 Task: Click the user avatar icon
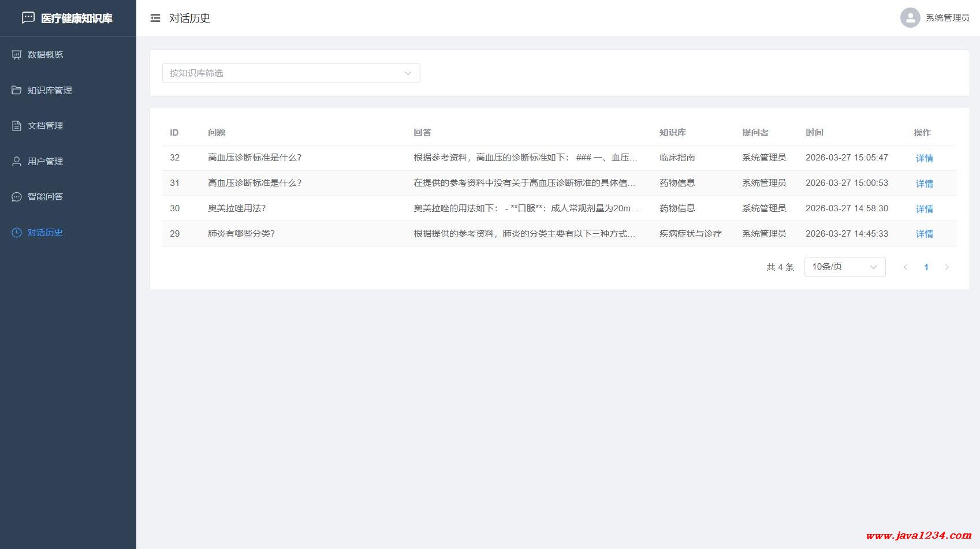click(x=910, y=18)
